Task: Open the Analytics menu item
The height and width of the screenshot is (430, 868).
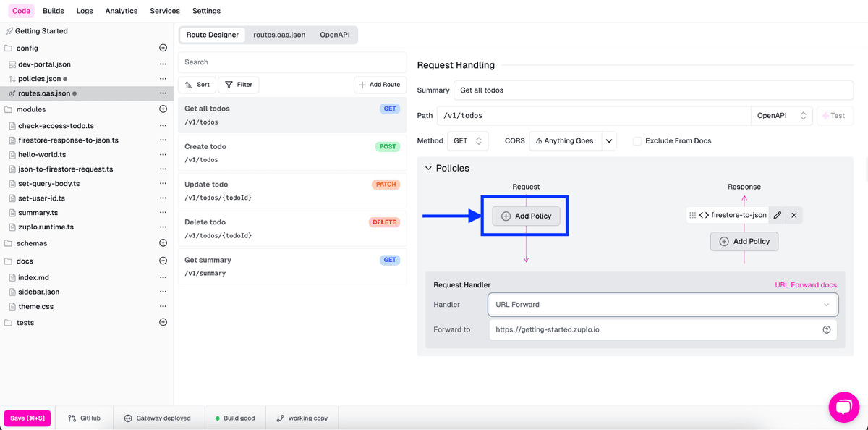Action: pos(121,10)
